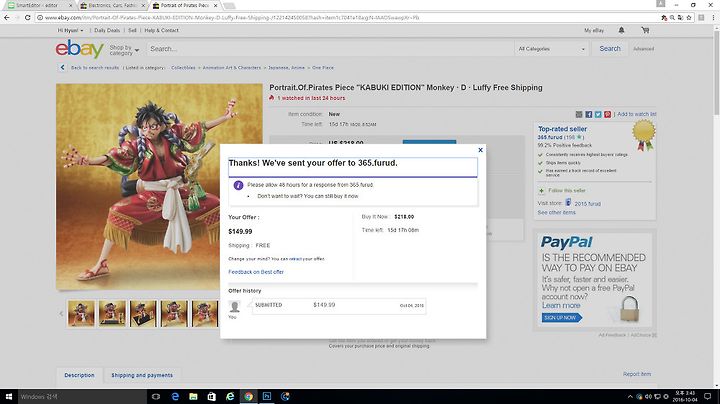Select the first Luffy figure thumbnail
Viewport: 720px width, 404px height.
[81, 314]
